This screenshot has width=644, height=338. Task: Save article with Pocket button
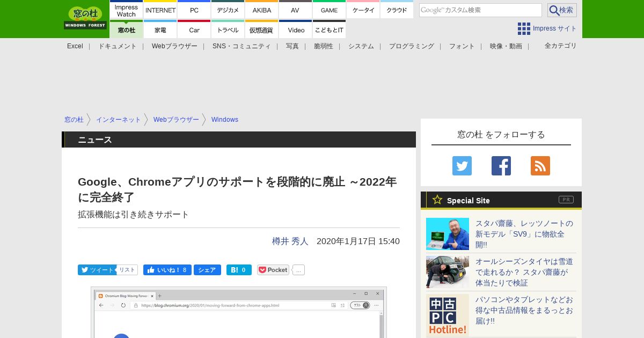[273, 270]
